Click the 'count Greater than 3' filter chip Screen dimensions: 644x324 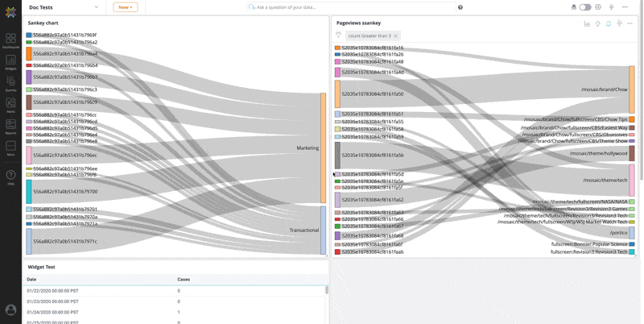(x=369, y=36)
